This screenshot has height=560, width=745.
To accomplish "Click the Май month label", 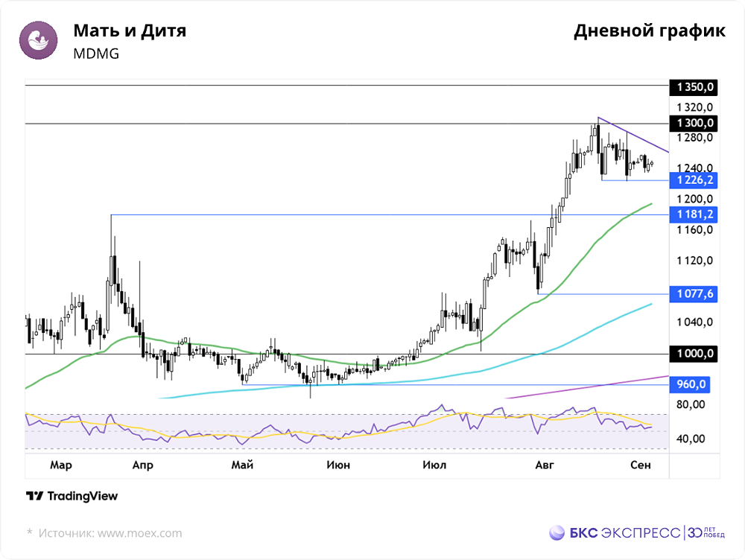I will coord(242,465).
